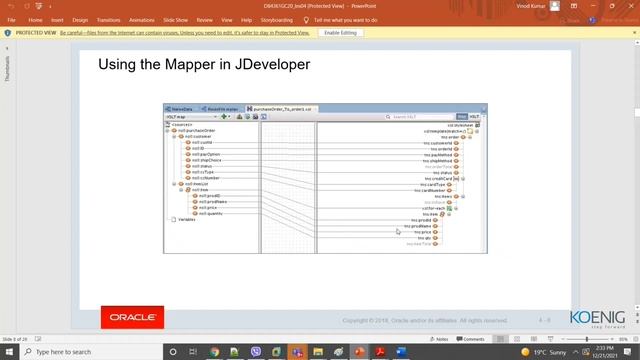This screenshot has width=640, height=360.
Task: Fit the slide to the current window
Action: 635,339
